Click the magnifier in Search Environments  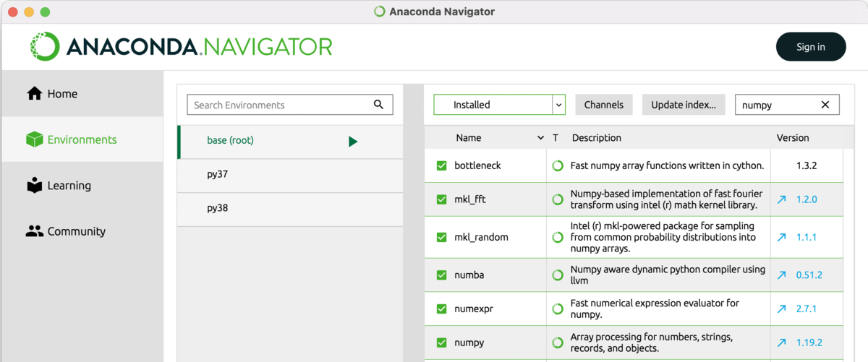coord(378,105)
